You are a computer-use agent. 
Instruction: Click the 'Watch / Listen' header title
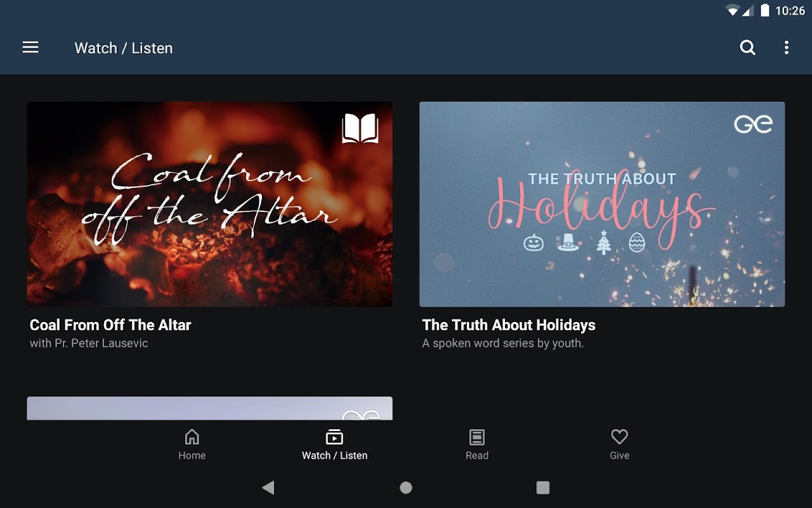124,48
